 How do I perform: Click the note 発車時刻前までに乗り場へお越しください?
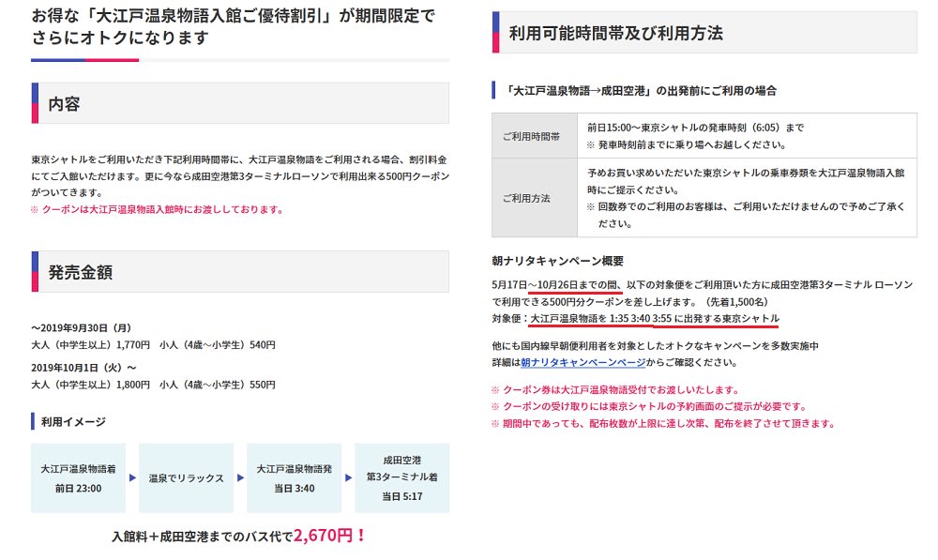[687, 144]
